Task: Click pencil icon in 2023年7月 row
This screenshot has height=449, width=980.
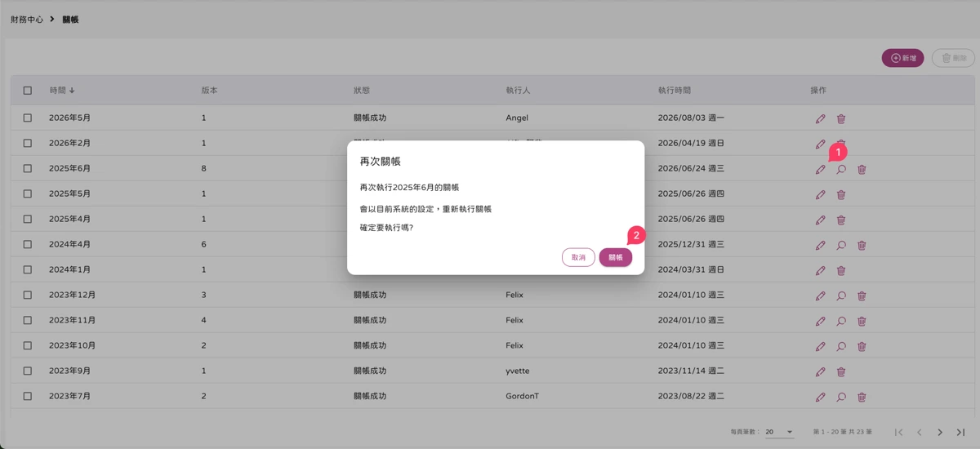Action: pos(820,397)
